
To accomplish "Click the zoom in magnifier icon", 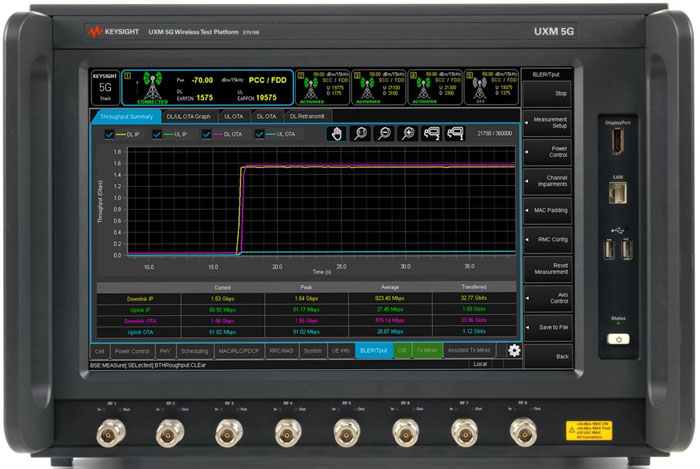I will 407,133.
